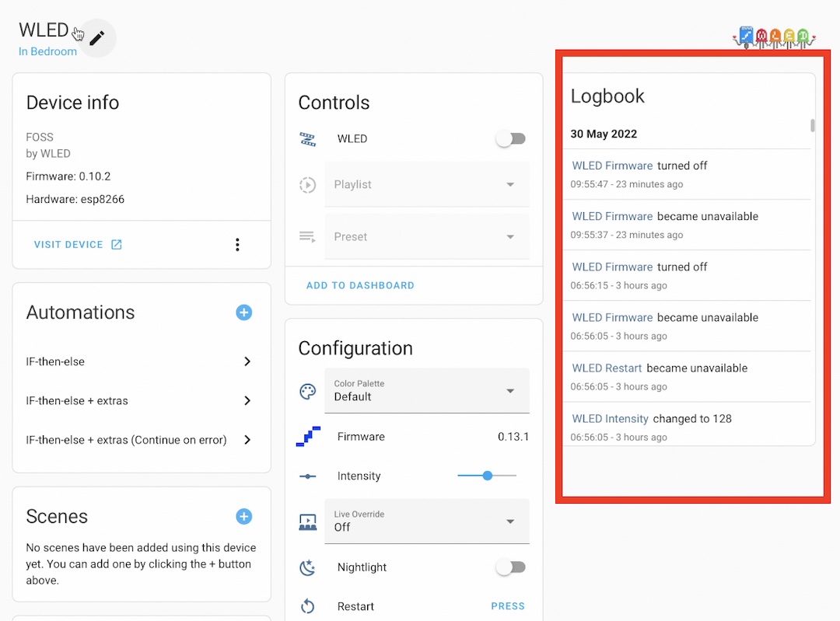
Task: Click the Logbook scrollbar
Action: coord(813,125)
